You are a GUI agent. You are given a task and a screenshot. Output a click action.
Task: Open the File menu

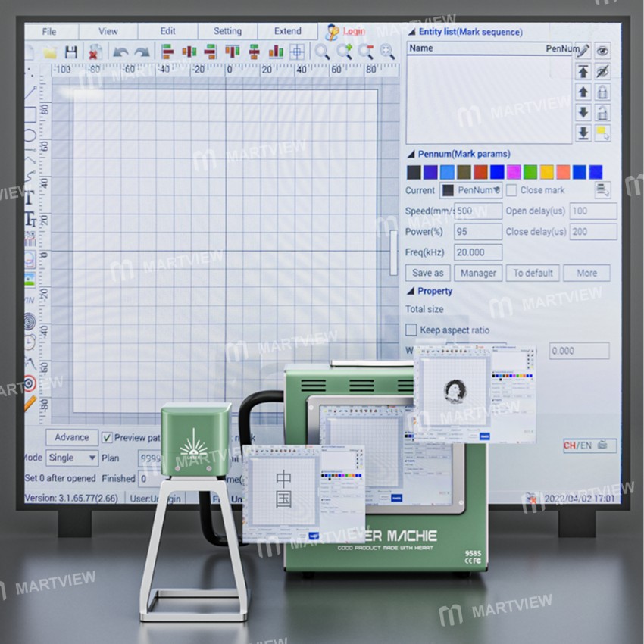pyautogui.click(x=49, y=32)
